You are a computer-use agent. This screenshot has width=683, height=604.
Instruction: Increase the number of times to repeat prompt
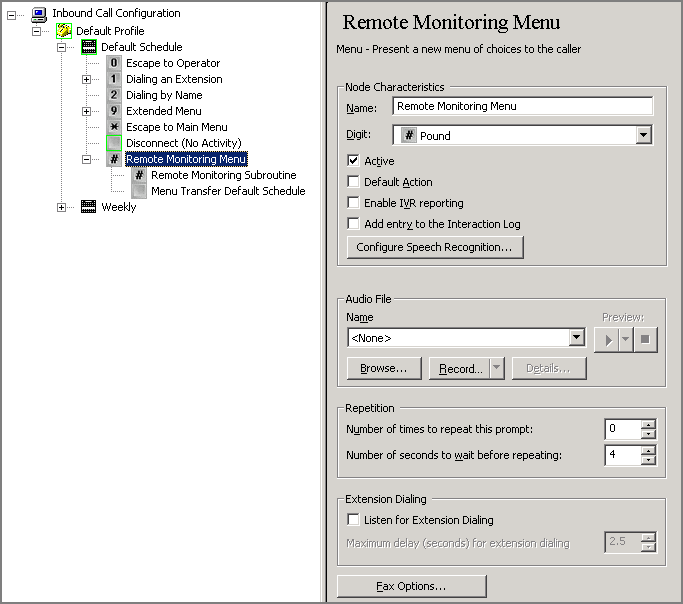pos(648,425)
